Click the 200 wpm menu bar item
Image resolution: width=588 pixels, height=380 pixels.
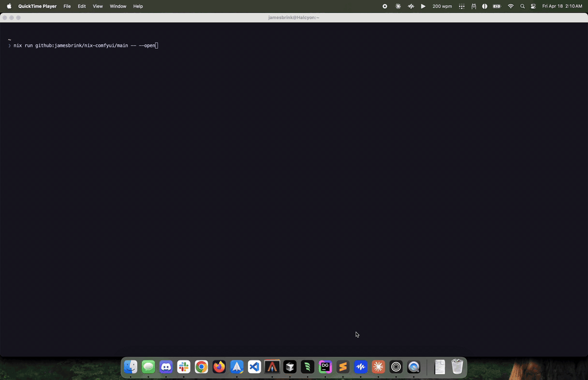pyautogui.click(x=442, y=6)
